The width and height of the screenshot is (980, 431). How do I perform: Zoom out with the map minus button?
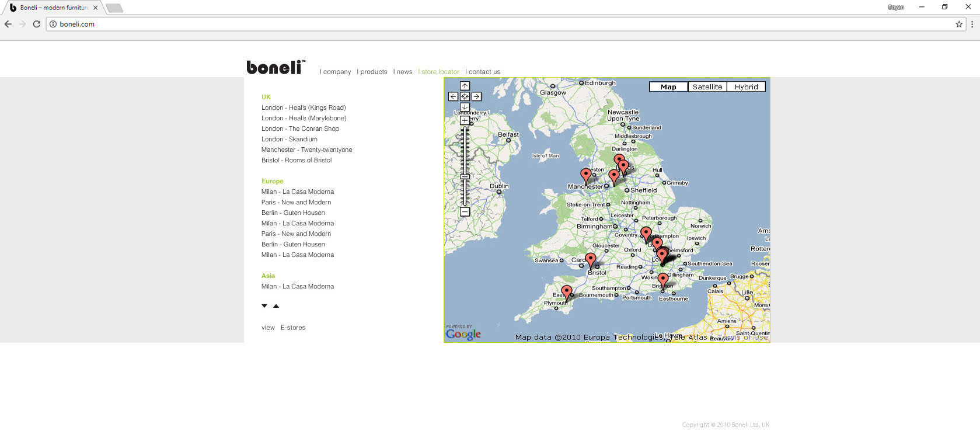[x=465, y=211]
